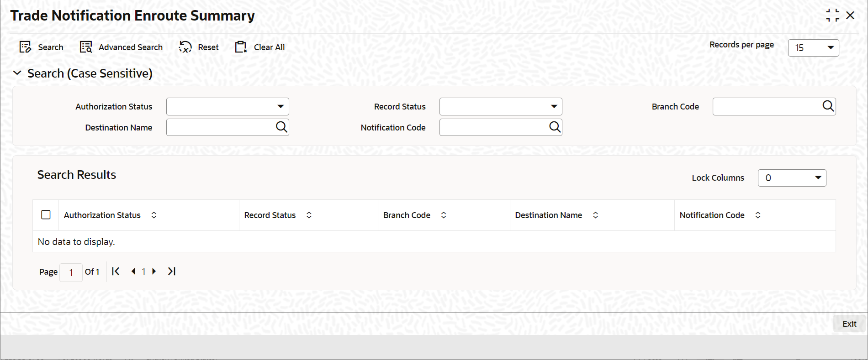
Task: Open the Record Status dropdown
Action: 501,106
